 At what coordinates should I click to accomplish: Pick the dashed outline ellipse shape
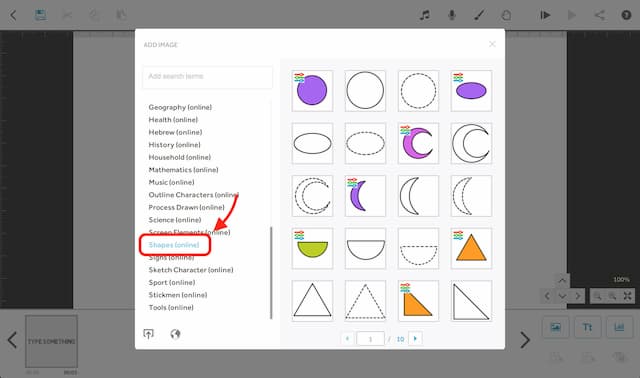tap(365, 143)
